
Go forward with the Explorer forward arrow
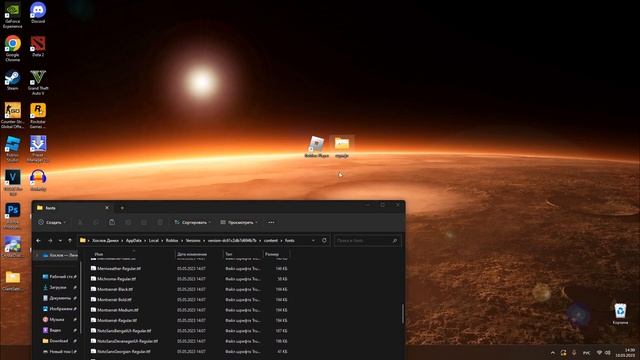click(x=50, y=240)
